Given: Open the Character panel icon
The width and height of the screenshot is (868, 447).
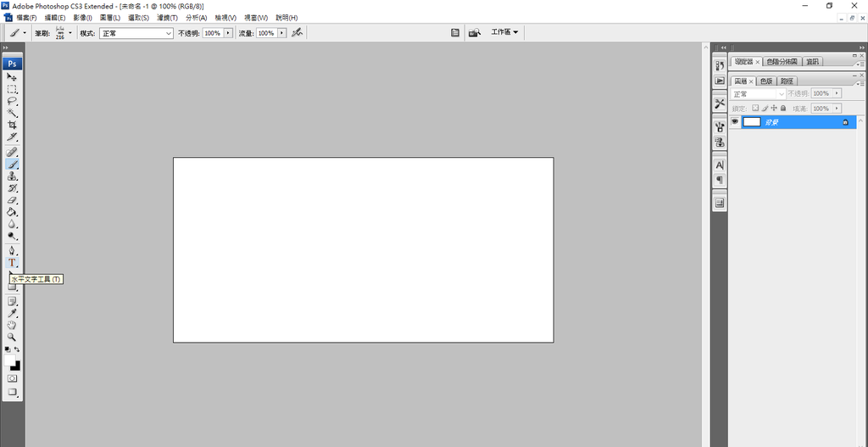Looking at the screenshot, I should [x=720, y=165].
